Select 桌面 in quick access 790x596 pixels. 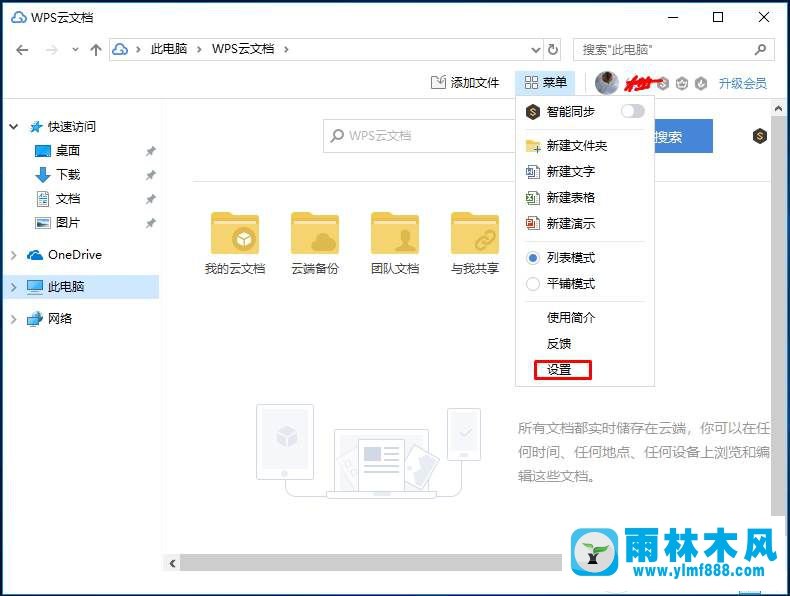pos(68,151)
